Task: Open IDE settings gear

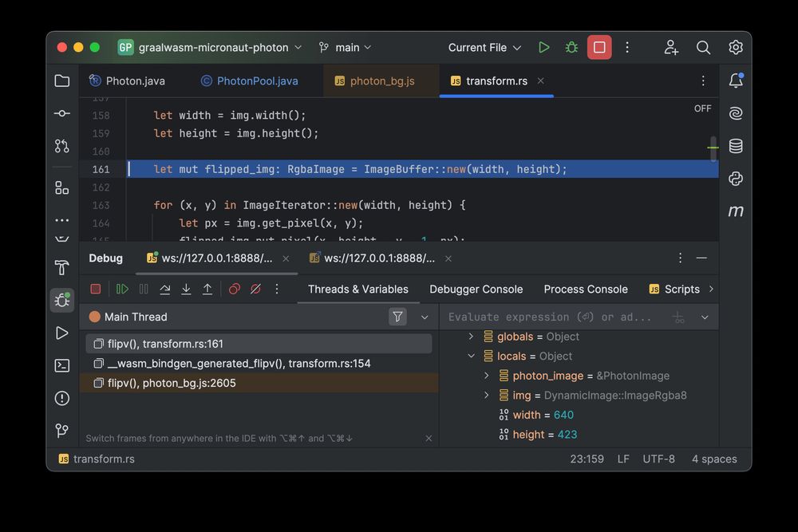Action: point(736,47)
